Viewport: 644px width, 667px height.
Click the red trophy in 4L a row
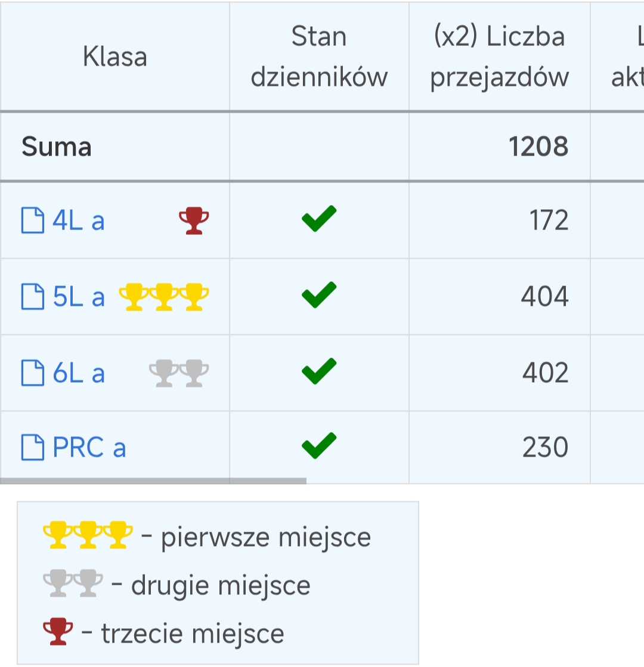tap(194, 221)
